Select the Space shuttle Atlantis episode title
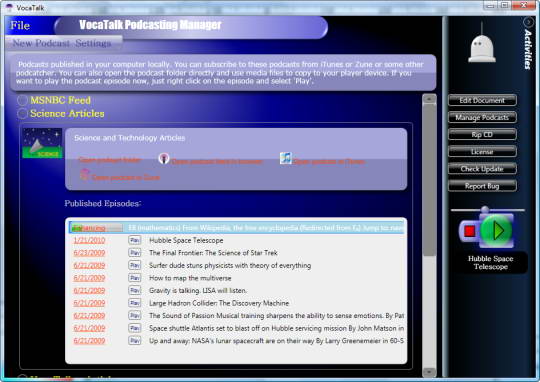This screenshot has height=382, width=540. pyautogui.click(x=277, y=328)
